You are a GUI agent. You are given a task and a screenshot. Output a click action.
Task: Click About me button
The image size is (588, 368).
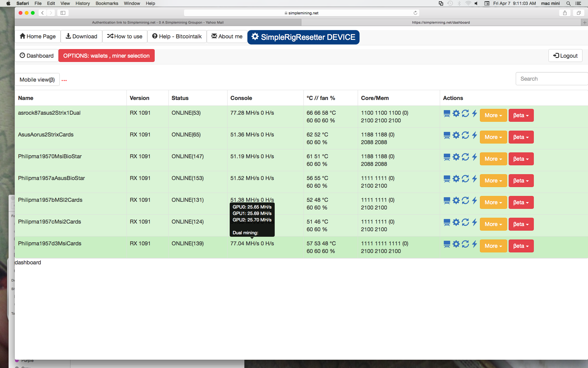point(227,36)
